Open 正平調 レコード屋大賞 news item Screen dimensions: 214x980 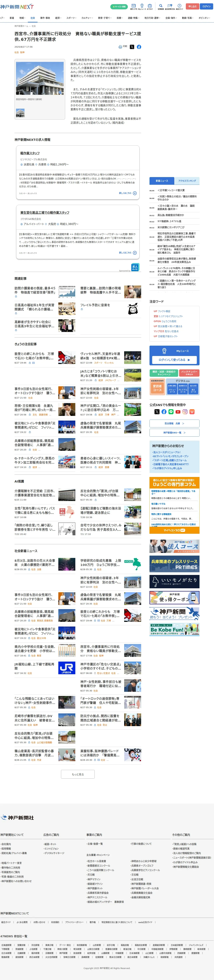click(x=171, y=190)
